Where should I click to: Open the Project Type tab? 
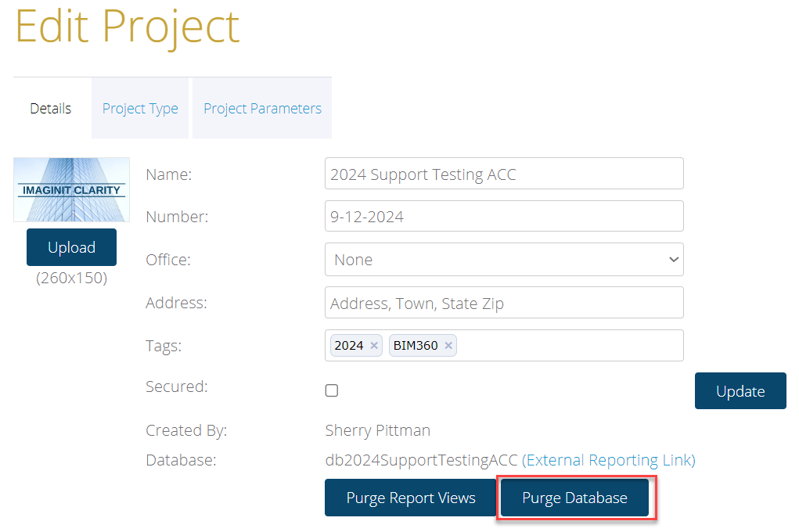pyautogui.click(x=140, y=109)
